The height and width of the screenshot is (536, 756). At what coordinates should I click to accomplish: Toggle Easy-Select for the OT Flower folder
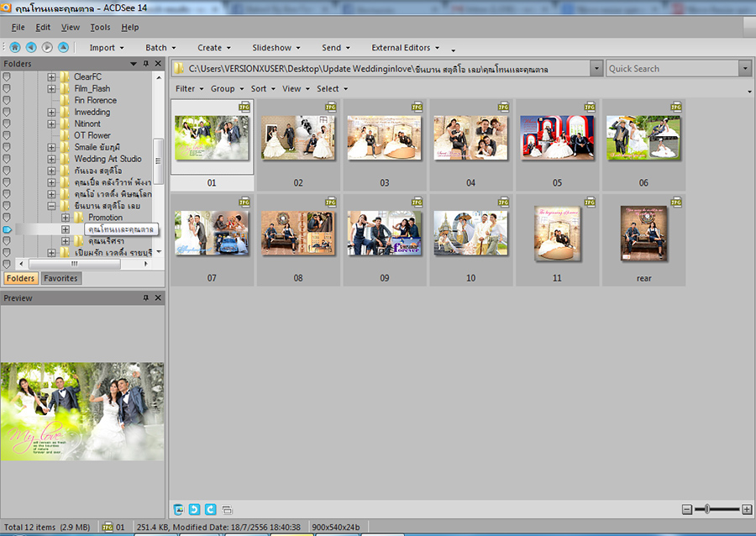click(x=7, y=135)
